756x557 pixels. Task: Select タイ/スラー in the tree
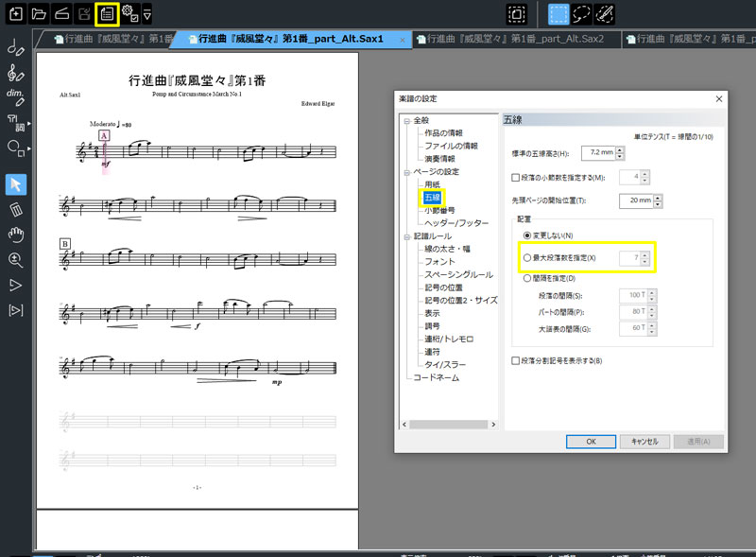tap(444, 365)
